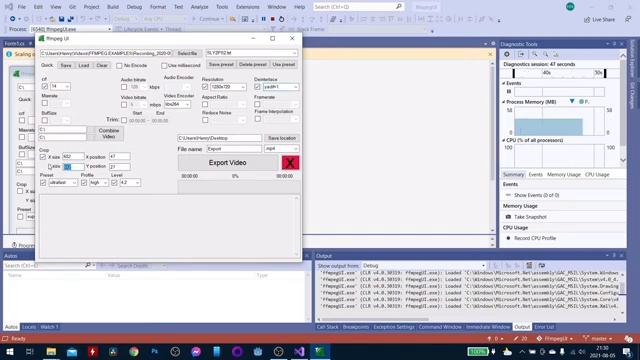
Task: Open the Extensions menu
Action: (x=247, y=7)
